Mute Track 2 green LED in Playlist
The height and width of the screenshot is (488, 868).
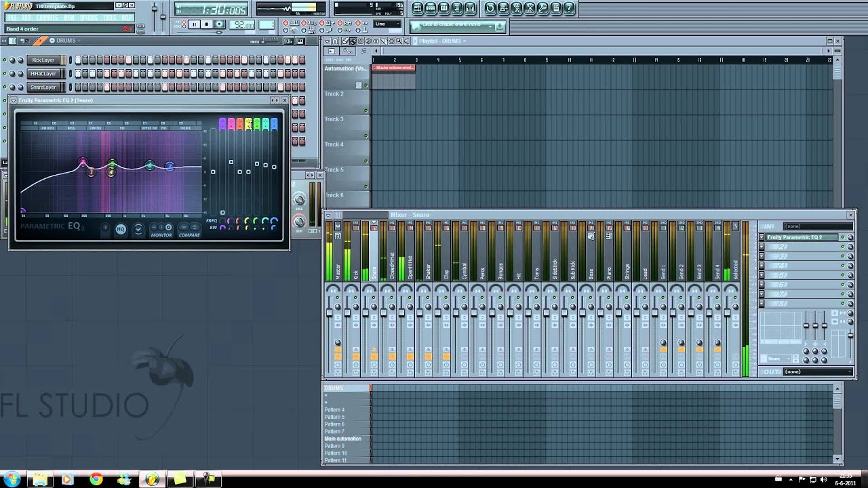click(x=366, y=110)
